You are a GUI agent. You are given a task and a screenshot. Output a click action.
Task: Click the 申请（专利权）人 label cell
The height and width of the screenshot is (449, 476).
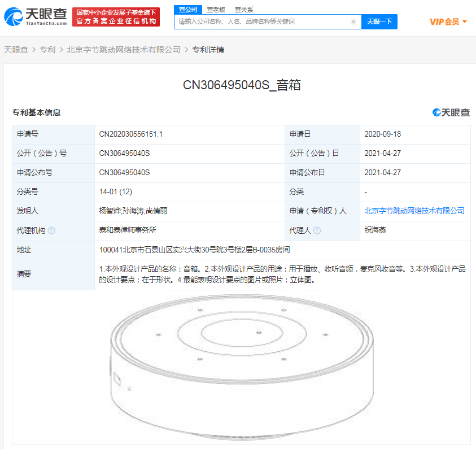point(322,211)
